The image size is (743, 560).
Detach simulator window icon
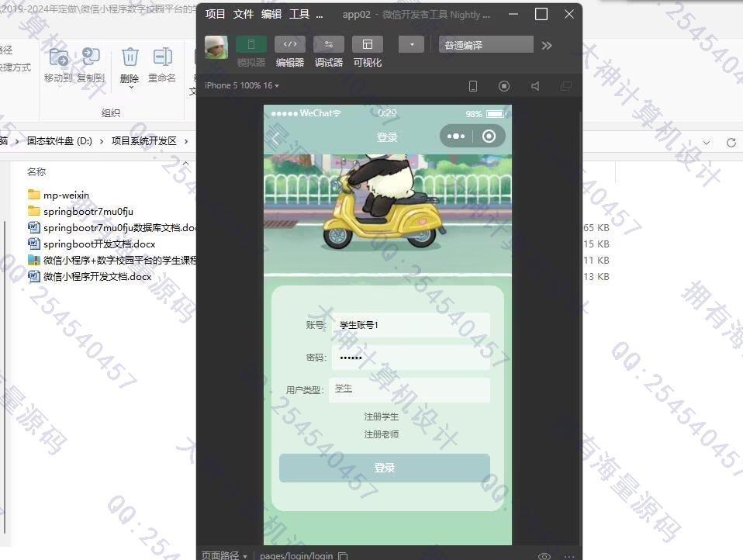click(565, 86)
